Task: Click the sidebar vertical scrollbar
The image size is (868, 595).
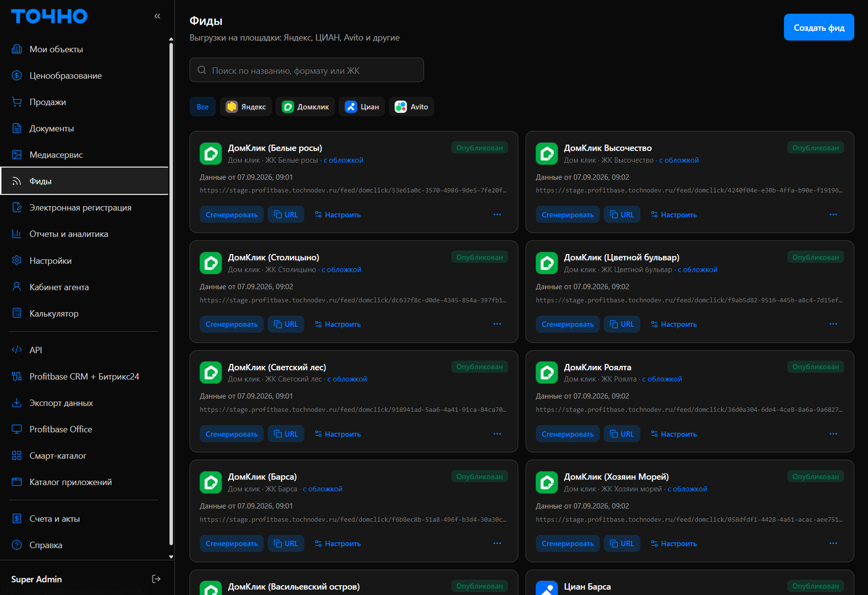Action: point(171,293)
